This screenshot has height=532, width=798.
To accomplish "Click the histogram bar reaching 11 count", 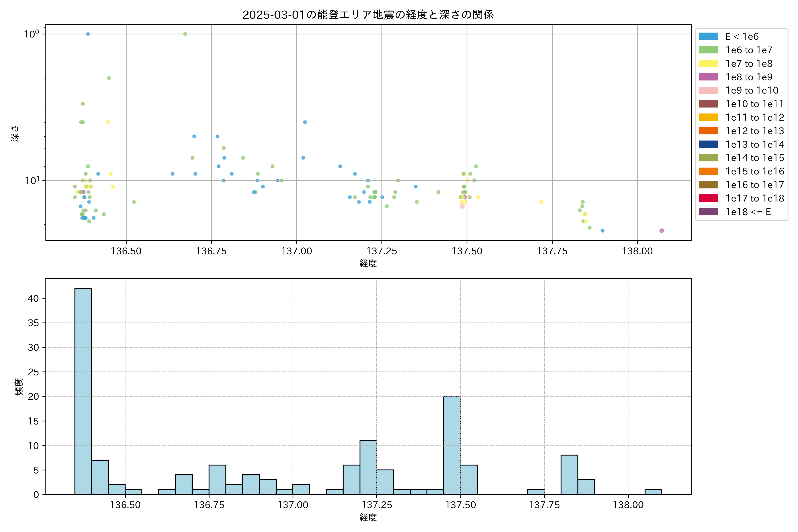I will point(368,467).
